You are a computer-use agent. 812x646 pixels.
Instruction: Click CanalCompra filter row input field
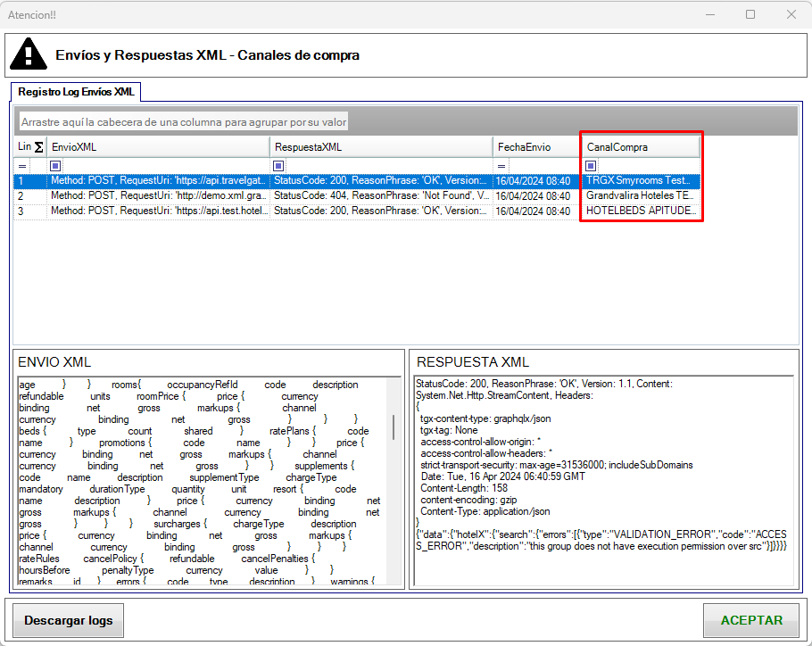(x=649, y=166)
